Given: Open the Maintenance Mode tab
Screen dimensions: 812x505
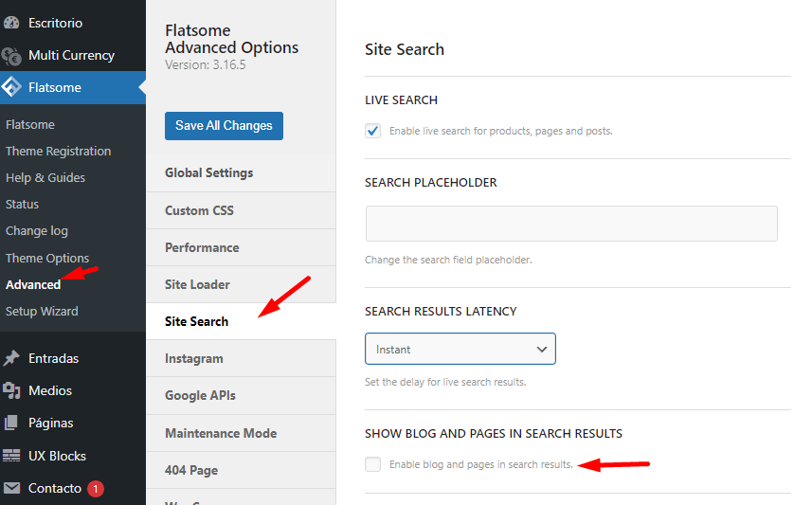Looking at the screenshot, I should 241,433.
